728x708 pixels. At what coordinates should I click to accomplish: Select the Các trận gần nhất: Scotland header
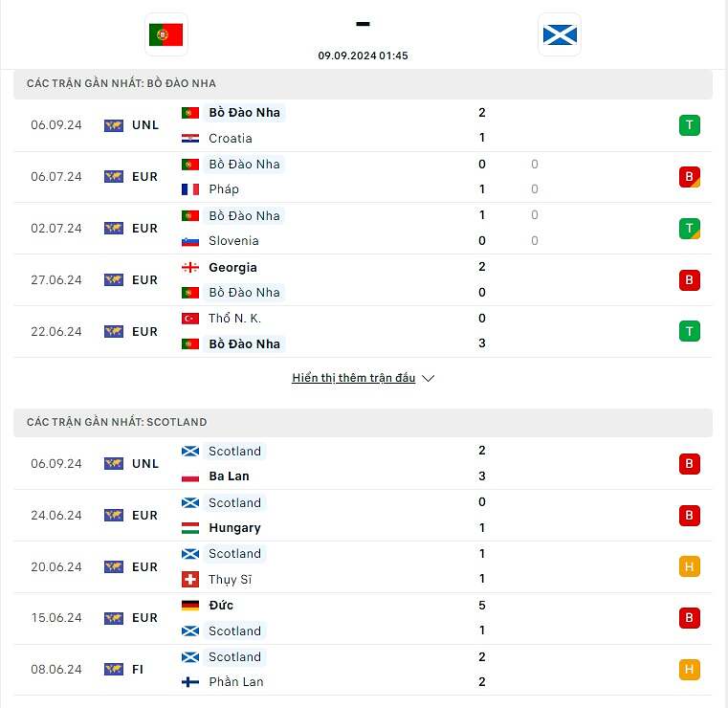[x=363, y=423]
